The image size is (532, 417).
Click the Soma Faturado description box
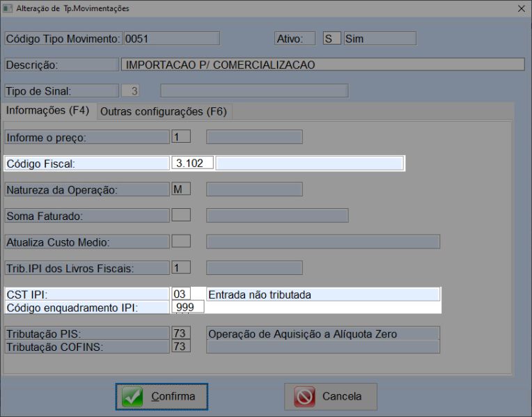coord(277,215)
